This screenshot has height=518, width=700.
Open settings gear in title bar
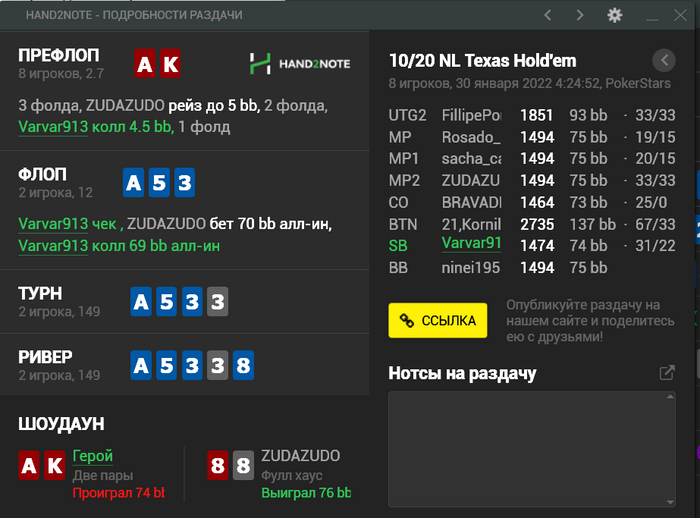[x=615, y=15]
